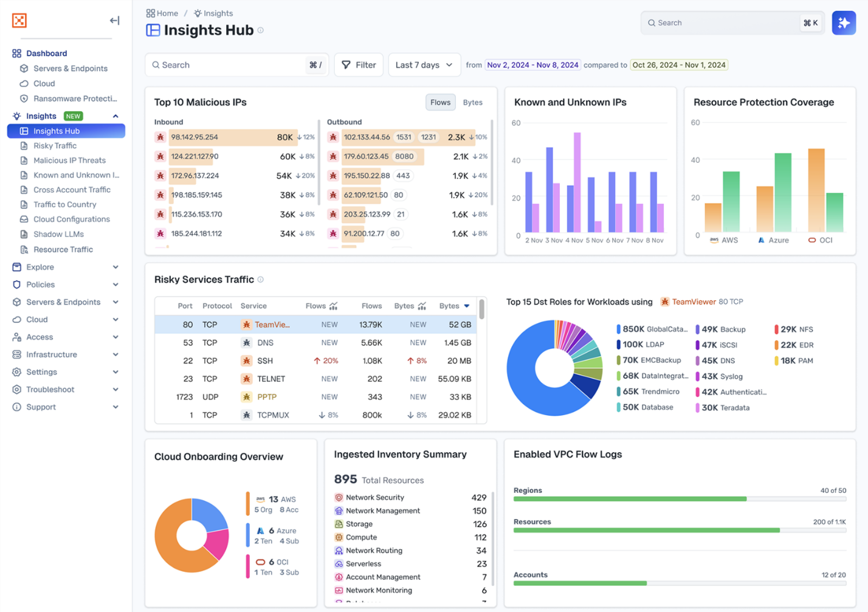
Task: Switch Top 10 Malicious IPs to Bytes
Action: coord(472,103)
